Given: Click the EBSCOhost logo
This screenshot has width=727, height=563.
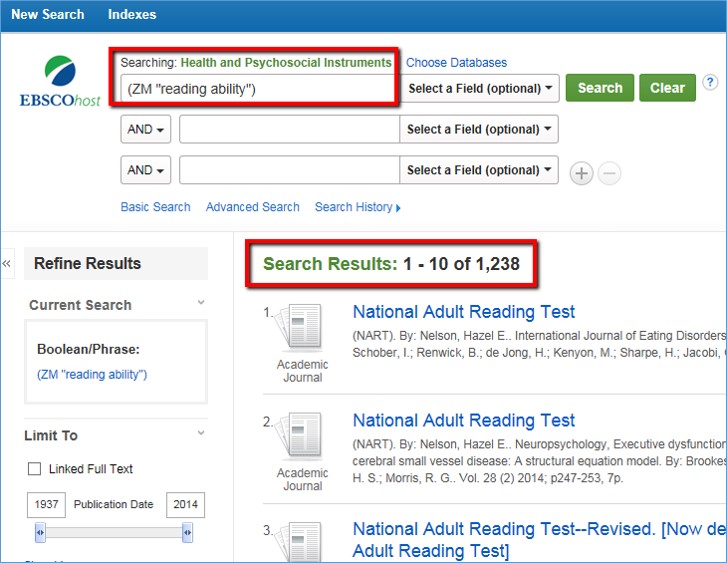Looking at the screenshot, I should coord(60,81).
